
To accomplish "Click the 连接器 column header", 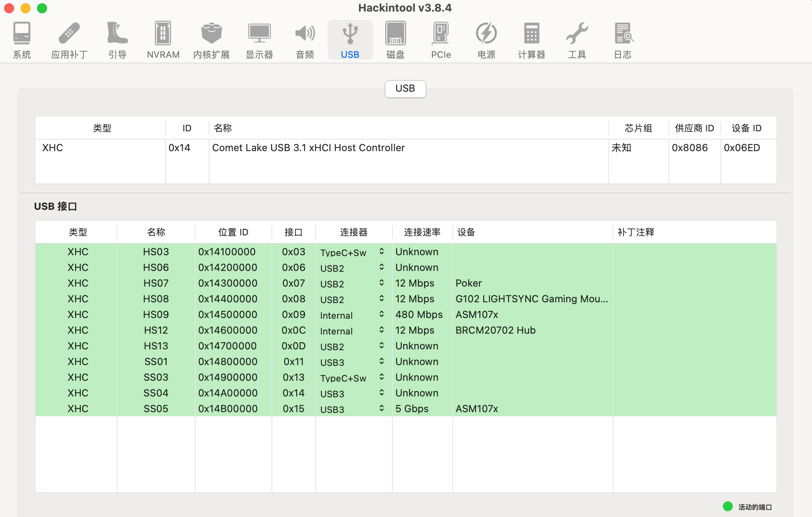I will click(x=354, y=232).
